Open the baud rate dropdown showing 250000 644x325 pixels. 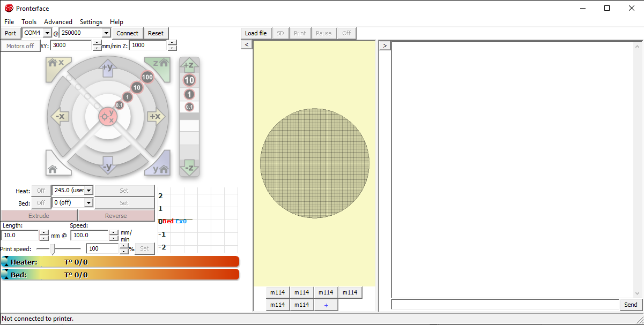tap(106, 33)
